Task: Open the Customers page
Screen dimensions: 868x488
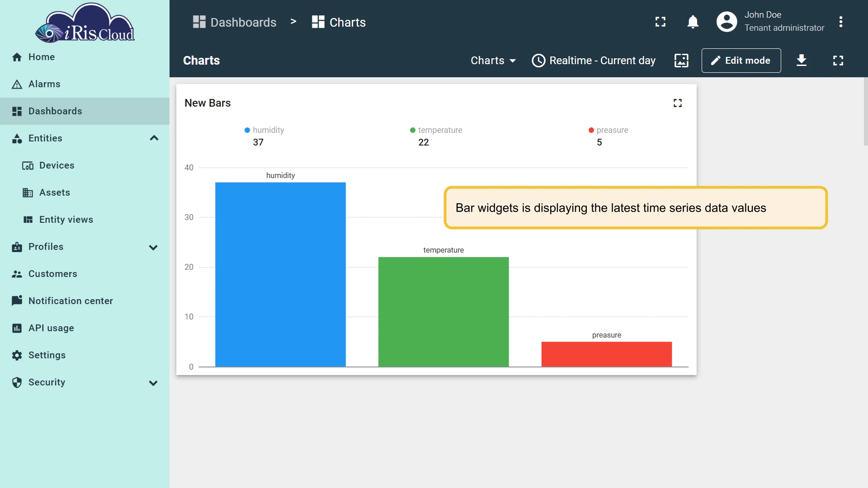Action: point(85,274)
